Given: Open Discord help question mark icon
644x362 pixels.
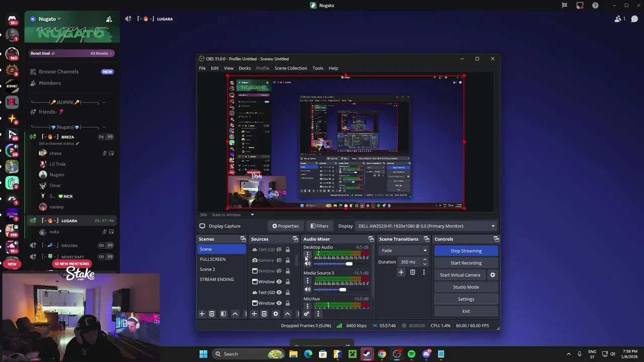Looking at the screenshot, I should click(x=596, y=6).
